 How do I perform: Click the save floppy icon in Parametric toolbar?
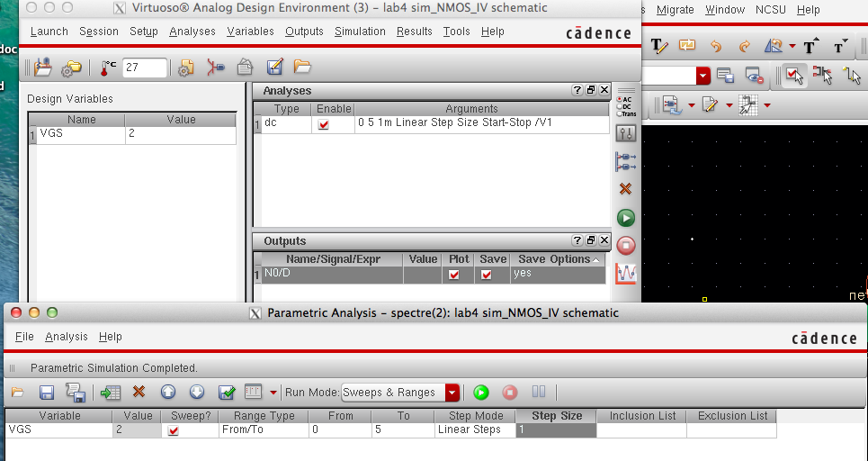click(x=47, y=393)
